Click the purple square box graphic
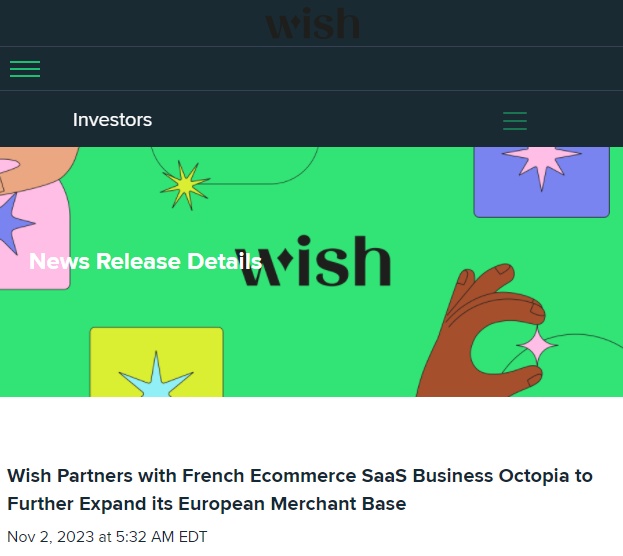This screenshot has width=623, height=556. (x=542, y=182)
